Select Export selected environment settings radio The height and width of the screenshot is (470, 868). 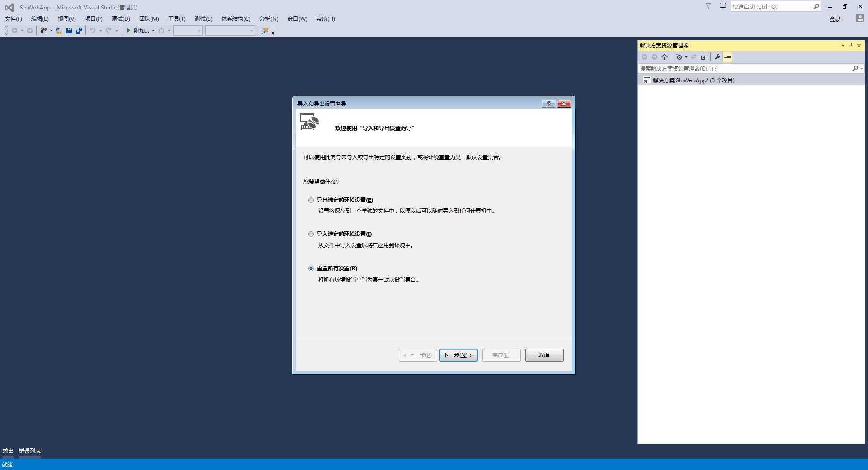click(x=311, y=200)
